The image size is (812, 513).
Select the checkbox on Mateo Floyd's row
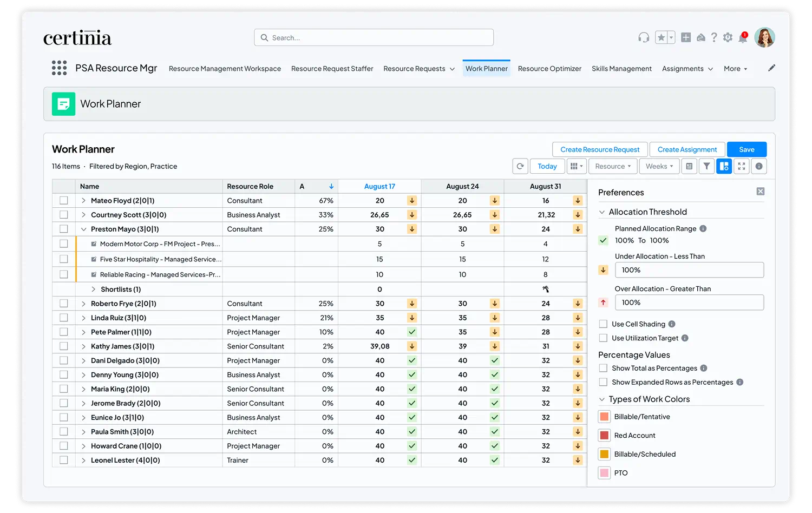(63, 200)
